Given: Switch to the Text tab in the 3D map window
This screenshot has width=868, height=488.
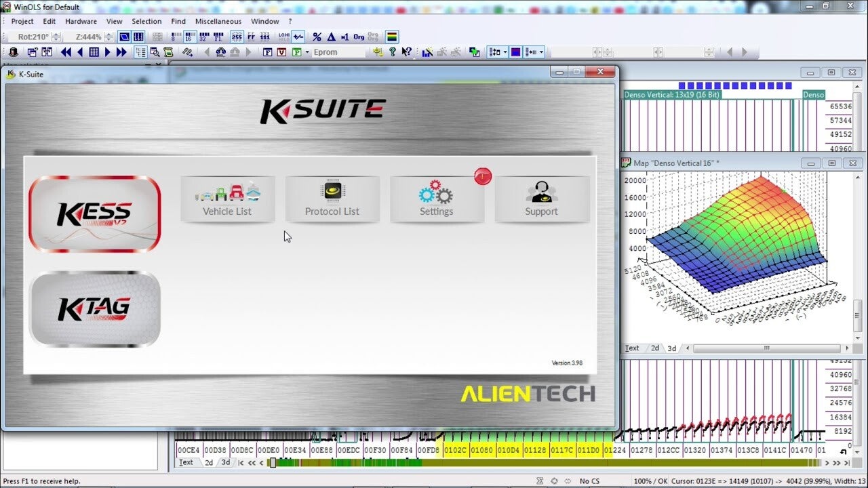Looking at the screenshot, I should 632,348.
